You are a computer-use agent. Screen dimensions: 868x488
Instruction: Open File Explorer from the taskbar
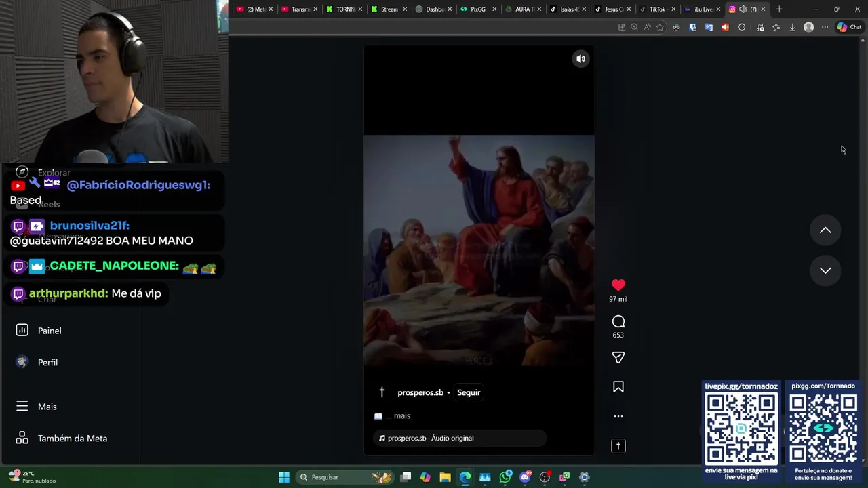pos(445,477)
